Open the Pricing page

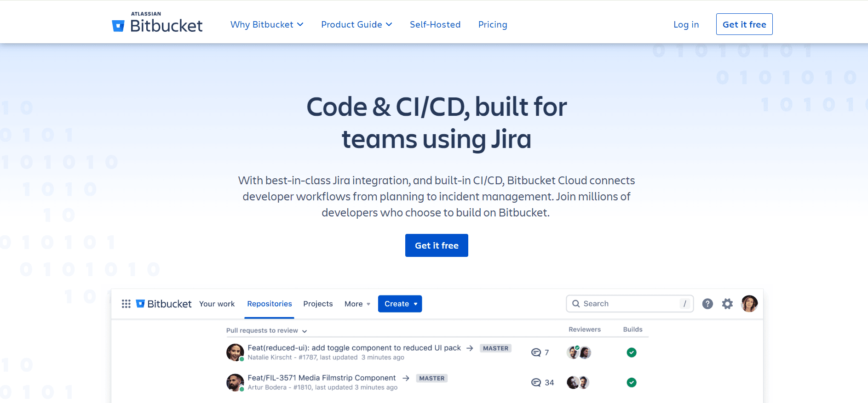(493, 24)
